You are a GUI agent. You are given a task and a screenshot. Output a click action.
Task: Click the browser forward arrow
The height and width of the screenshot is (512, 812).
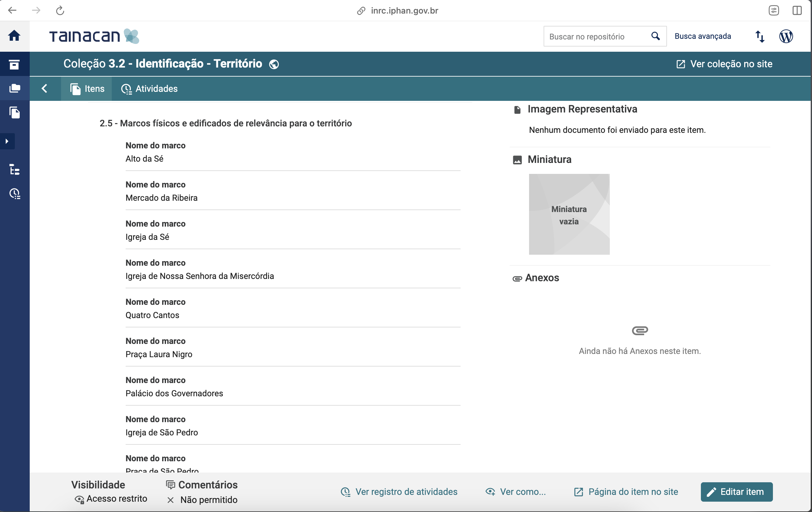36,10
